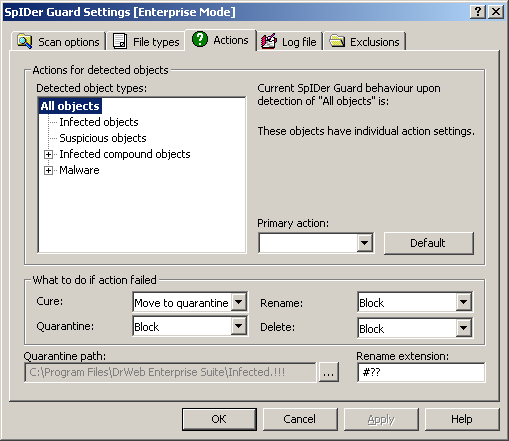Click the Exclusions folder icon
Screen dimensions: 509x441
tap(337, 41)
